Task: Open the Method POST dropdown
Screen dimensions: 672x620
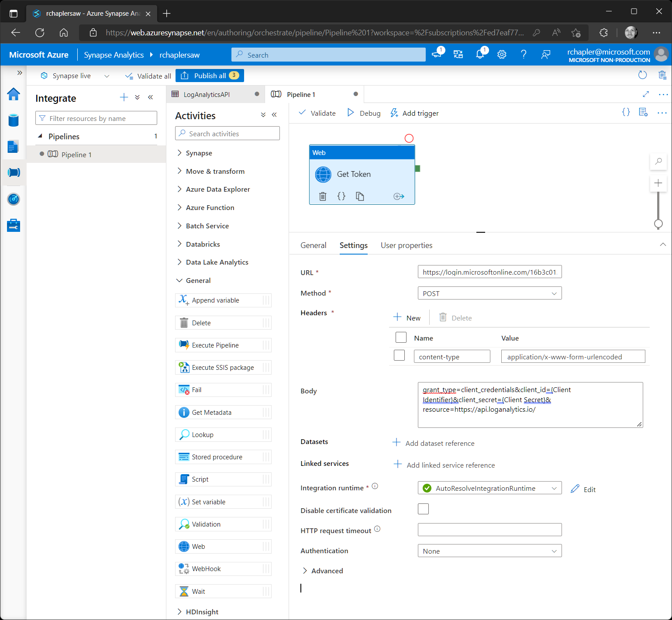Action: [489, 293]
